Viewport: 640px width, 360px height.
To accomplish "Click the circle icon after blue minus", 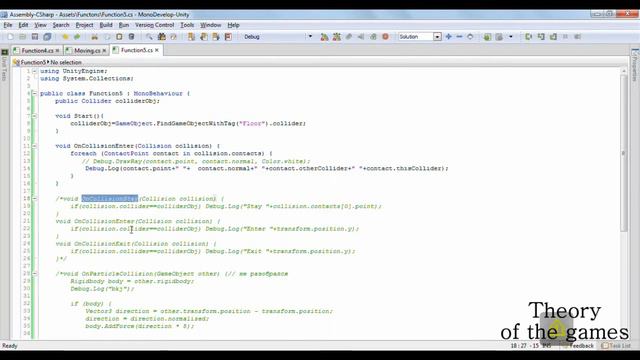I will pos(470,37).
